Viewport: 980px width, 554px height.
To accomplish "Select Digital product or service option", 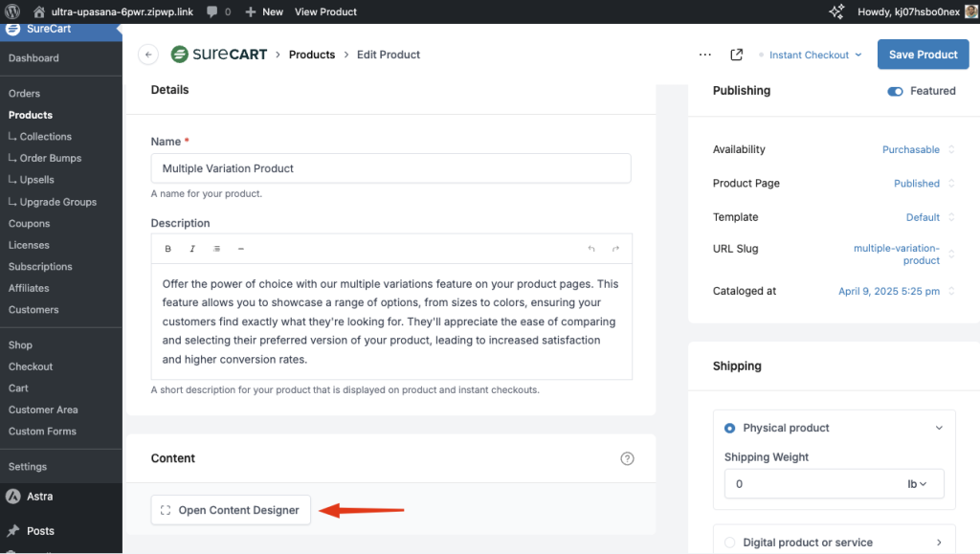I will pos(730,543).
